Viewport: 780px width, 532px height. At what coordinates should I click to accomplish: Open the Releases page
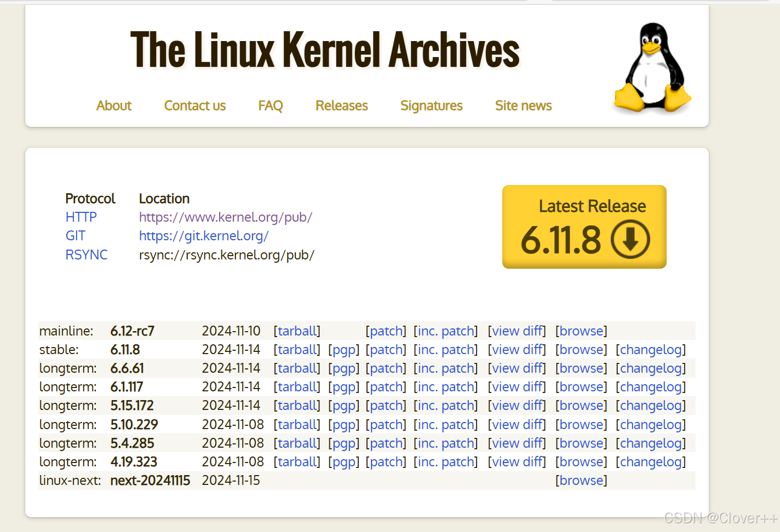click(342, 106)
